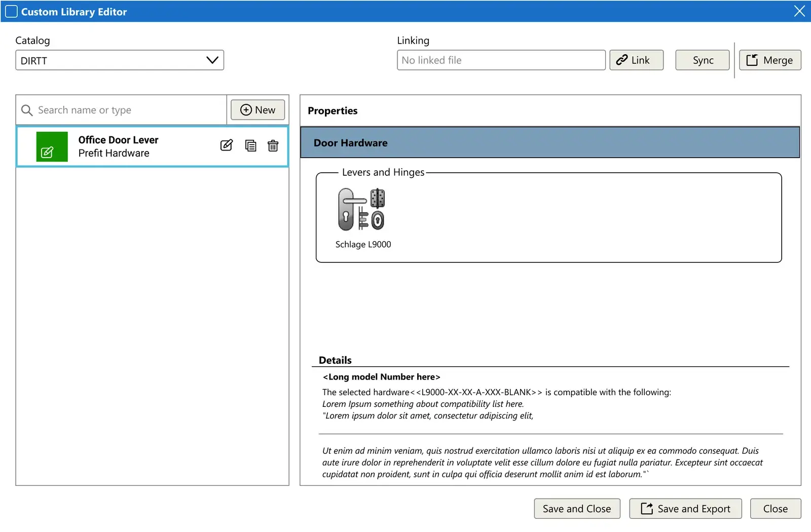The width and height of the screenshot is (811, 532).
Task: Edit the Office Door Lever item
Action: click(227, 145)
